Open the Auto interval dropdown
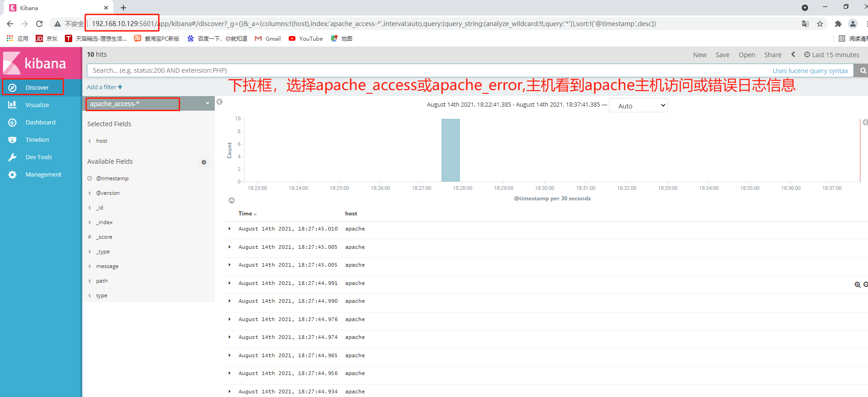This screenshot has height=397, width=868. coord(639,106)
